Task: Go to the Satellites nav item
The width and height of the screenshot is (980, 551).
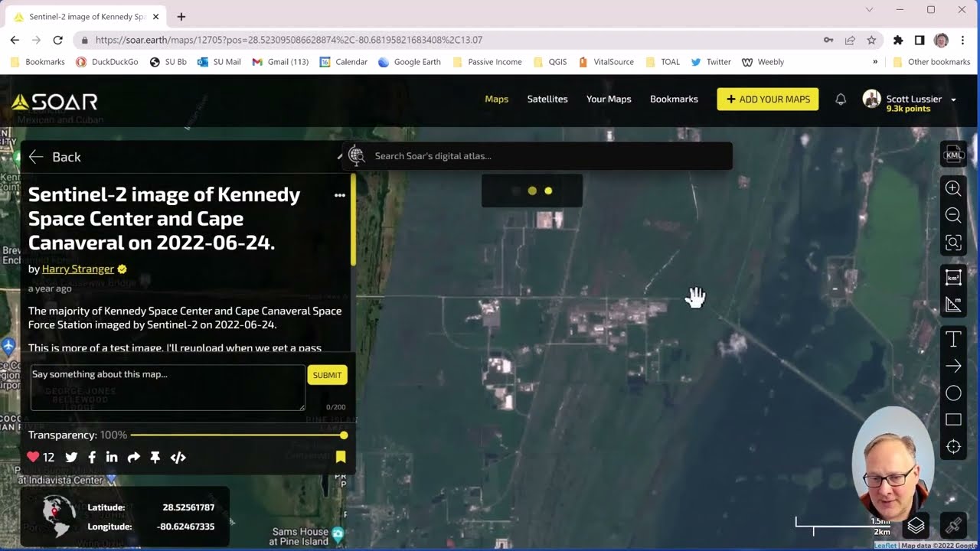Action: tap(547, 99)
